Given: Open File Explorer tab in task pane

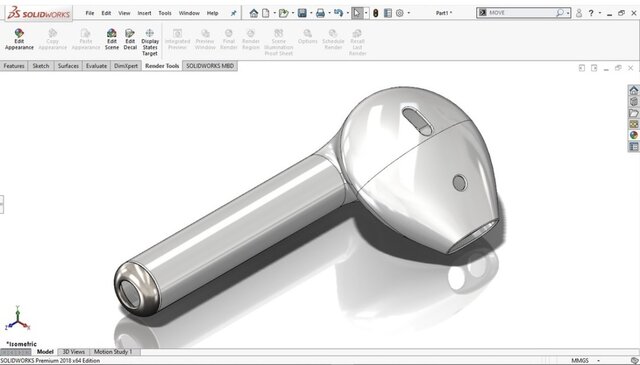Looking at the screenshot, I should pos(633,113).
